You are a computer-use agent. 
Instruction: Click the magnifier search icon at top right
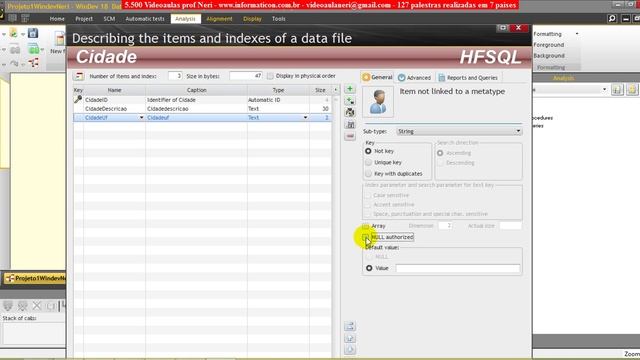[612, 18]
